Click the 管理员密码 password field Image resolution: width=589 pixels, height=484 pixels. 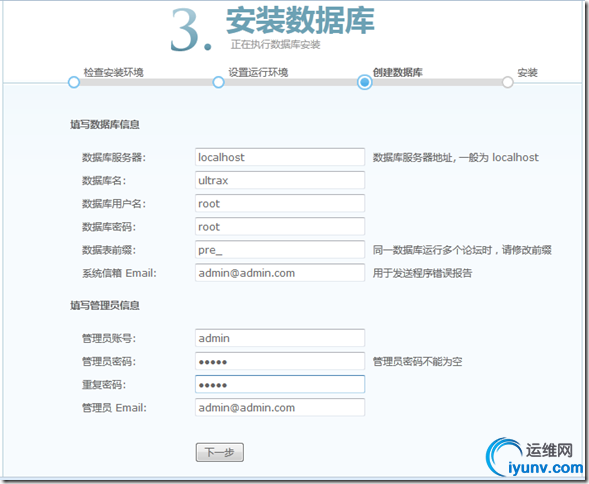280,361
